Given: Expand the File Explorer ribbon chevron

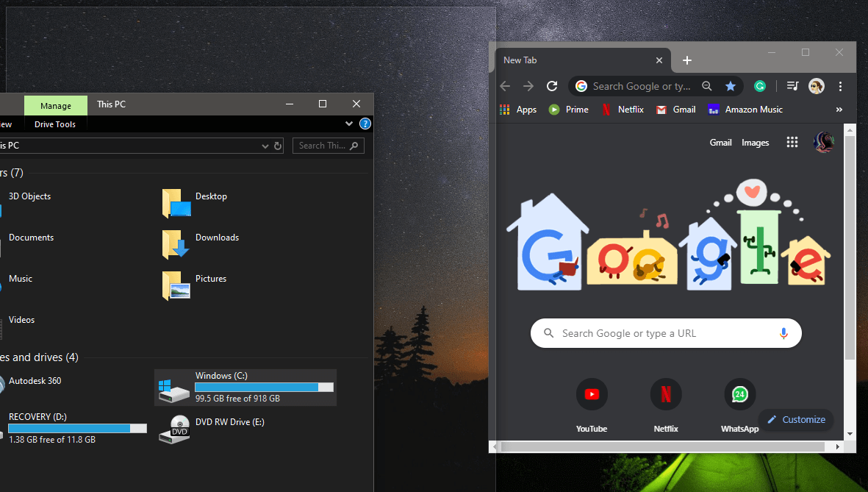Looking at the screenshot, I should point(349,124).
